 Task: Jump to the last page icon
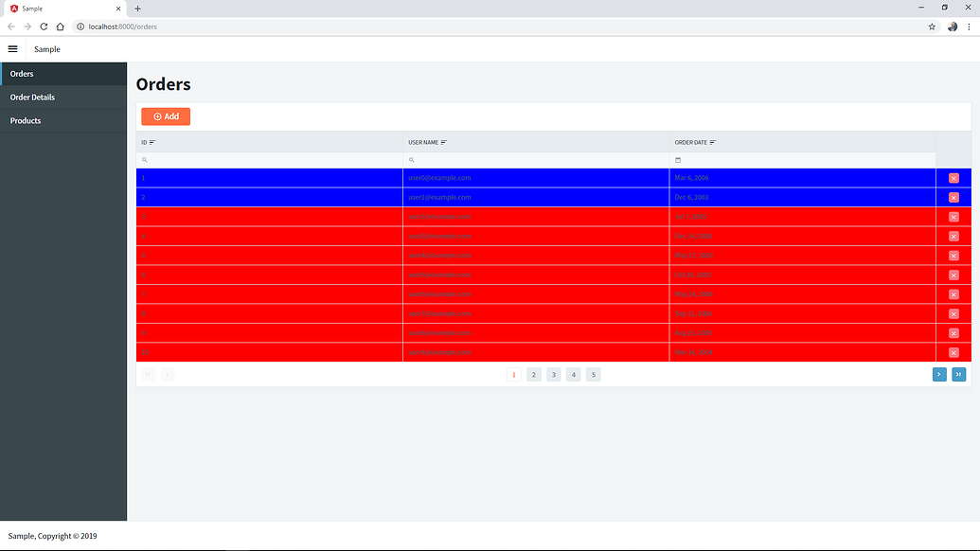point(959,374)
